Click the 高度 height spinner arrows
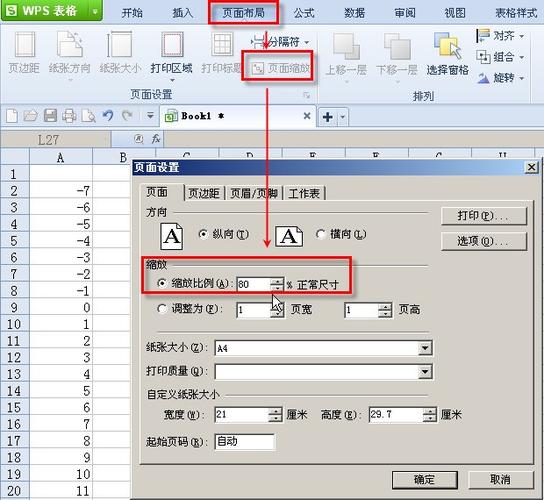Image resolution: width=544 pixels, height=500 pixels. [430, 414]
